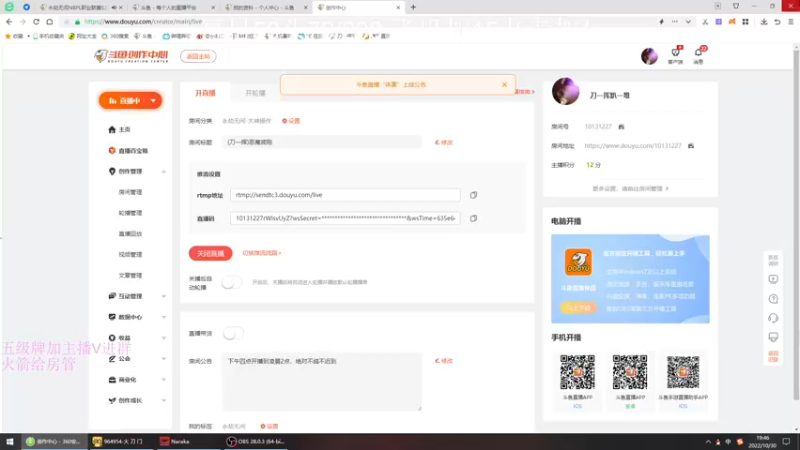Screen dimensions: 800x450
Task: Go back with browser back arrow
Action: [x=9, y=22]
